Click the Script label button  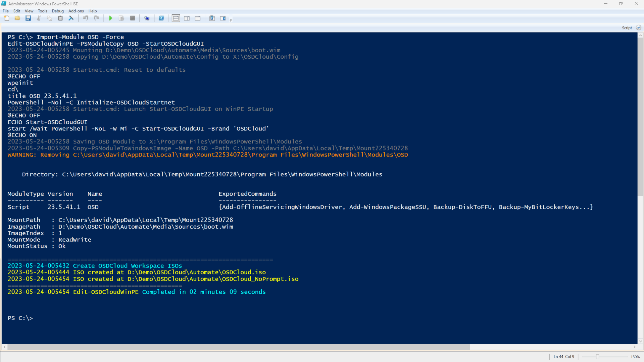pyautogui.click(x=627, y=28)
